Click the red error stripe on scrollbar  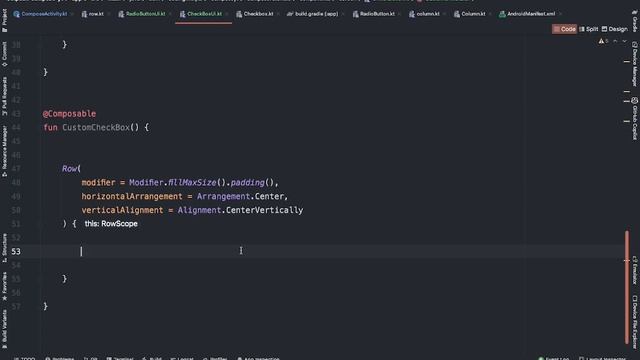pos(627,287)
